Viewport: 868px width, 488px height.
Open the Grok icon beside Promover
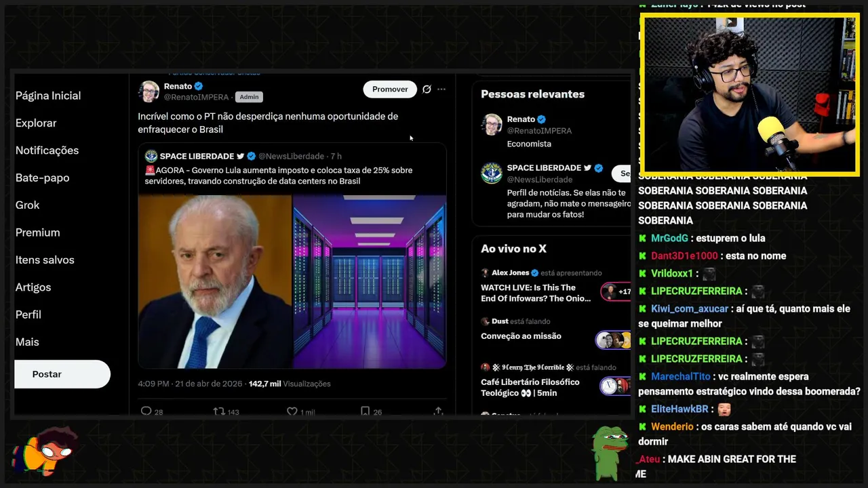pos(427,89)
